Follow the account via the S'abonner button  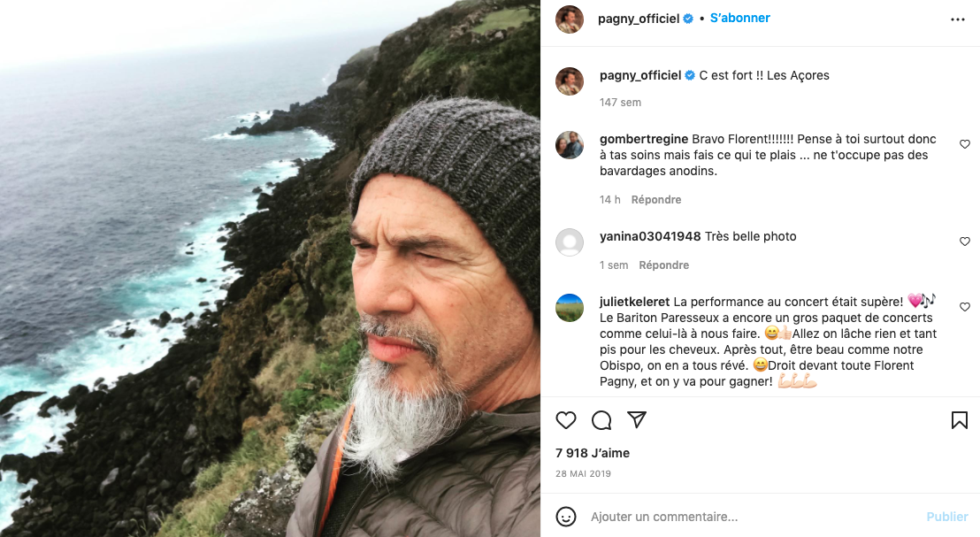(x=739, y=18)
